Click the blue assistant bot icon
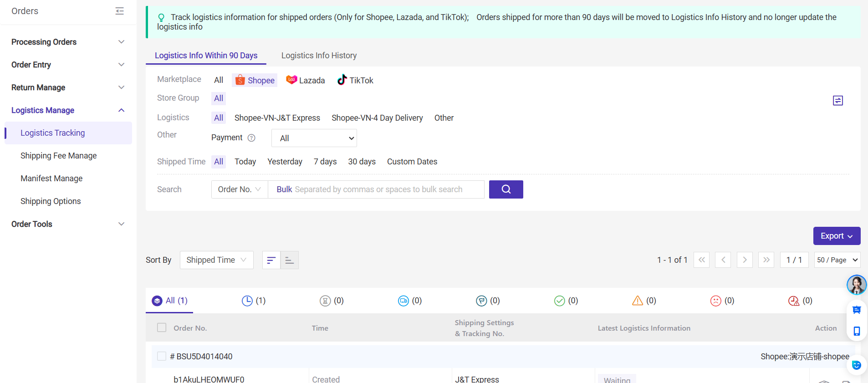Screen dimensions: 868x383 (x=857, y=365)
